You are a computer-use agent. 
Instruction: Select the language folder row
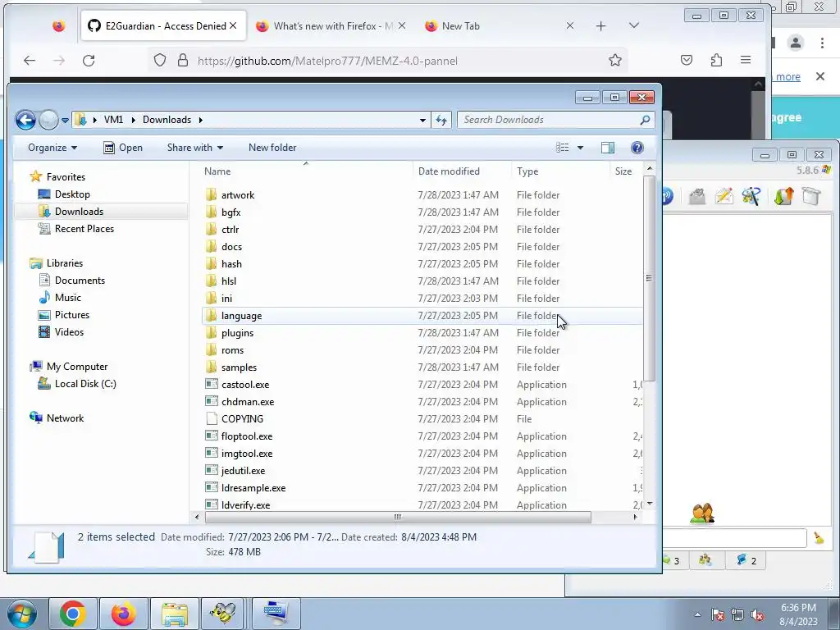(422, 316)
